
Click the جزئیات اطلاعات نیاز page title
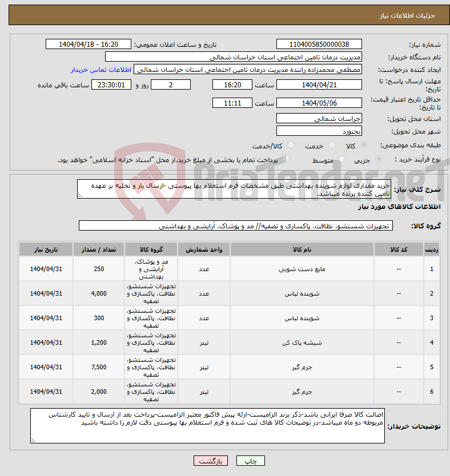coord(408,15)
